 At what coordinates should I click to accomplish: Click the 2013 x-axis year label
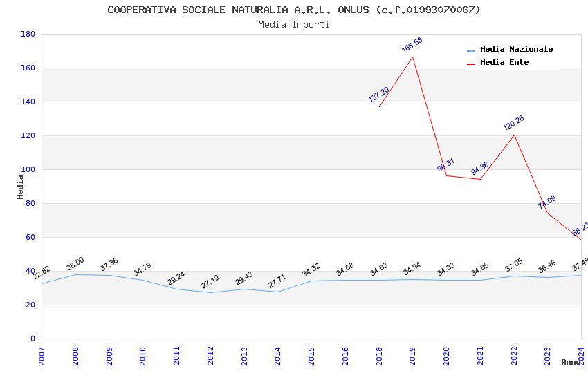(x=244, y=356)
